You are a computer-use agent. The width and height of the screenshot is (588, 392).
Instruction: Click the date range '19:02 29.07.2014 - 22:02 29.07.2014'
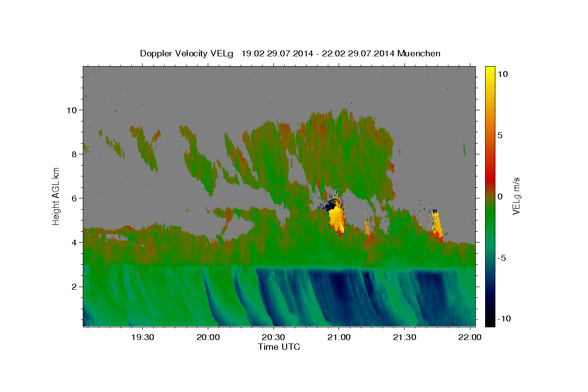tap(318, 53)
